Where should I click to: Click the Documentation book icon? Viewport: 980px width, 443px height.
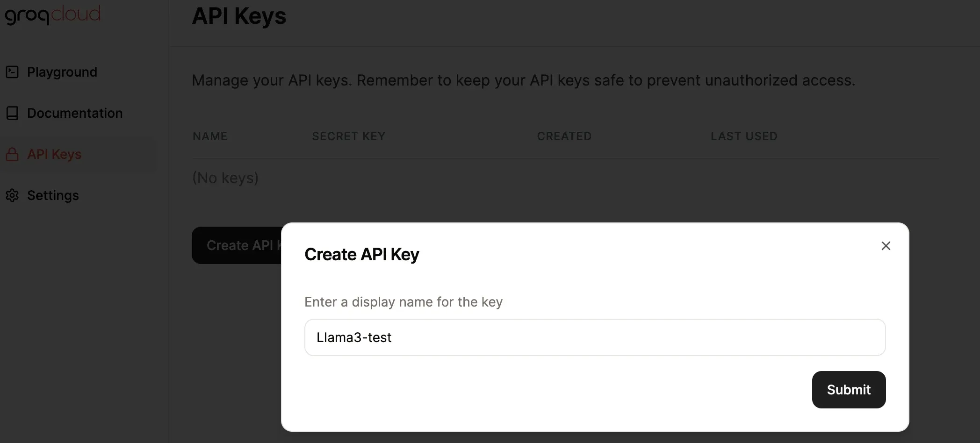tap(12, 113)
